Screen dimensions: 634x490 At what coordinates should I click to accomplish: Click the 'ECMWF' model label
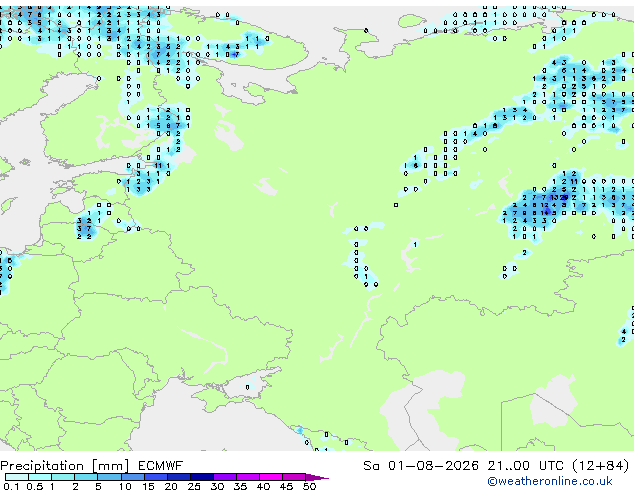point(161,466)
